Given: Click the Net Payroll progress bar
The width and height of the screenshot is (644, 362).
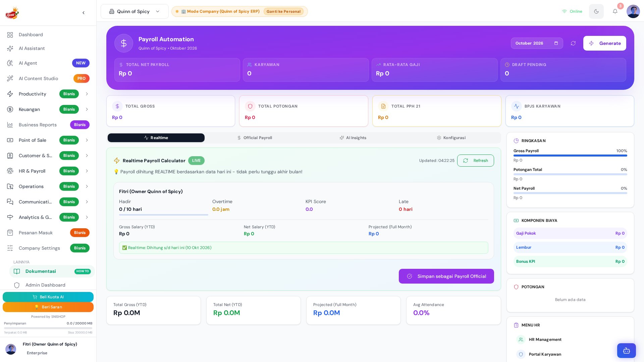Looking at the screenshot, I should (570, 193).
